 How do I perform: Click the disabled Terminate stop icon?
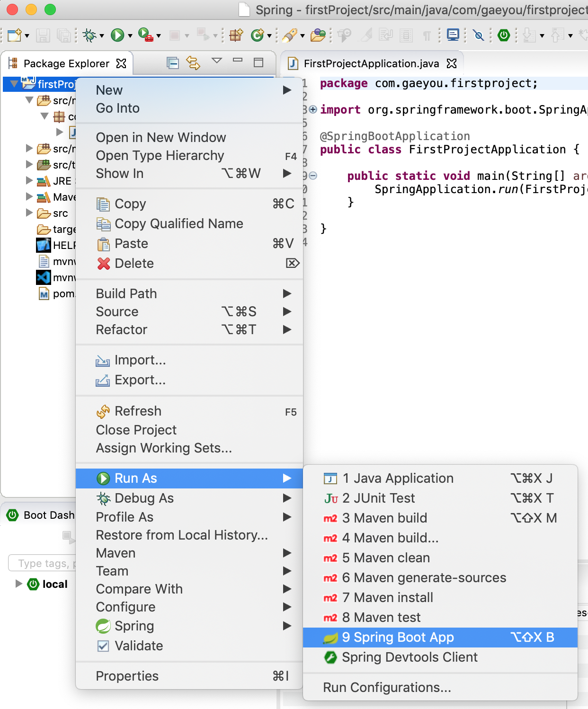pos(175,35)
